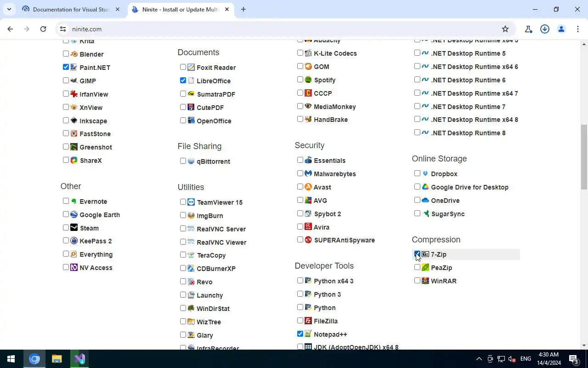
Task: Open Chrome downloads icon
Action: point(545,29)
